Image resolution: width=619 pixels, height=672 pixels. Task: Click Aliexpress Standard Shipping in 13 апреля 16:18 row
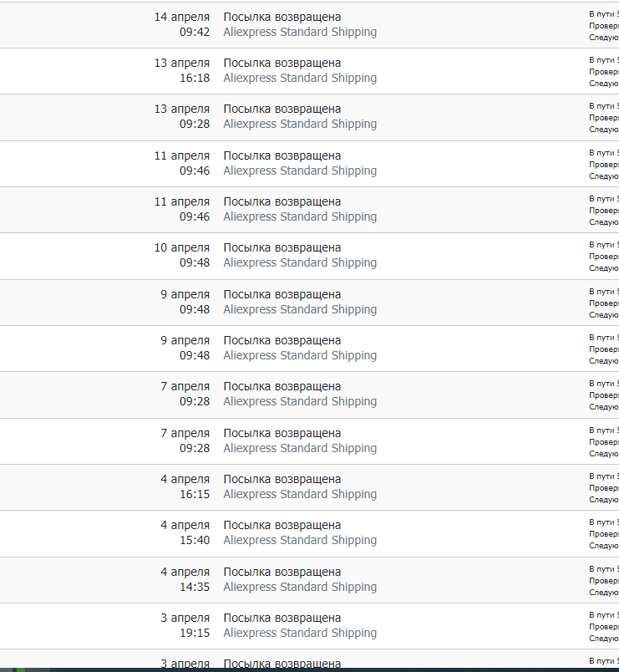point(300,78)
